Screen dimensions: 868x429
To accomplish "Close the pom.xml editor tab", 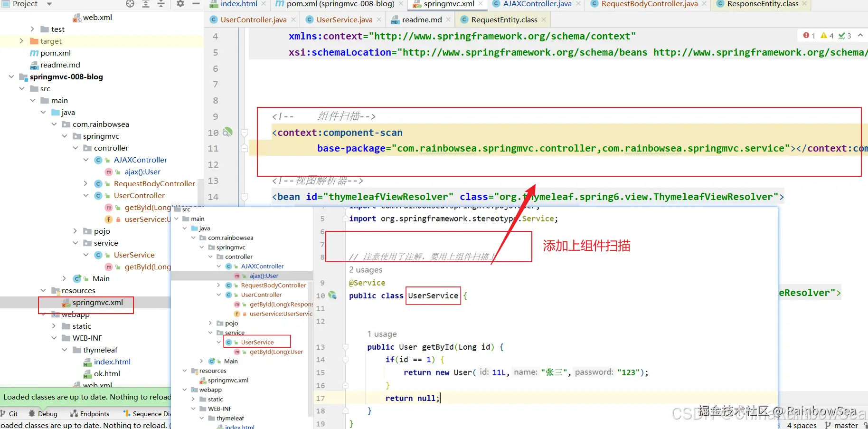I will (401, 4).
